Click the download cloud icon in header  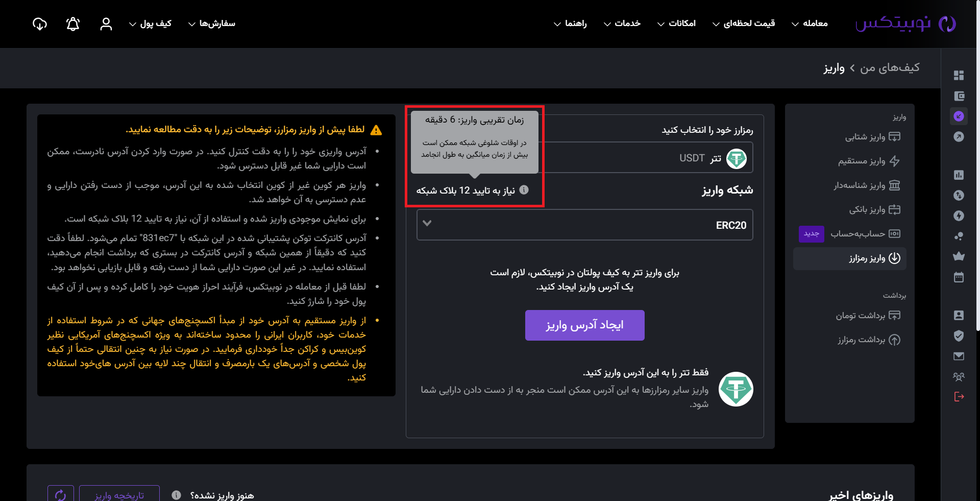point(40,23)
